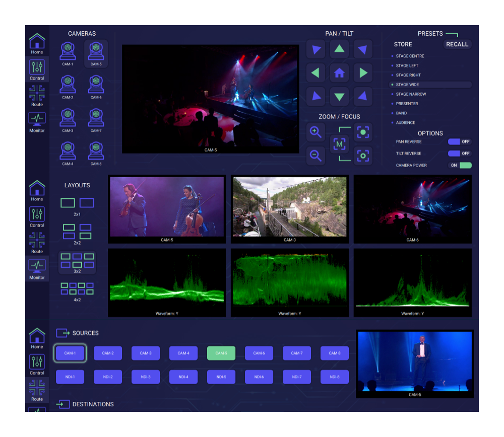Turn off the Camera Power switch
The width and height of the screenshot is (504, 437).
pos(459,165)
